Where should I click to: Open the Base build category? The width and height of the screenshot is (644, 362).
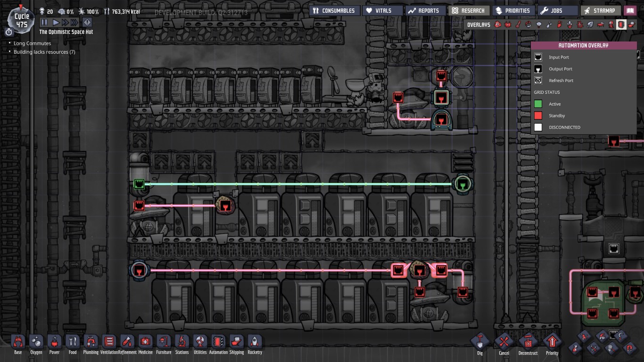pos(18,344)
